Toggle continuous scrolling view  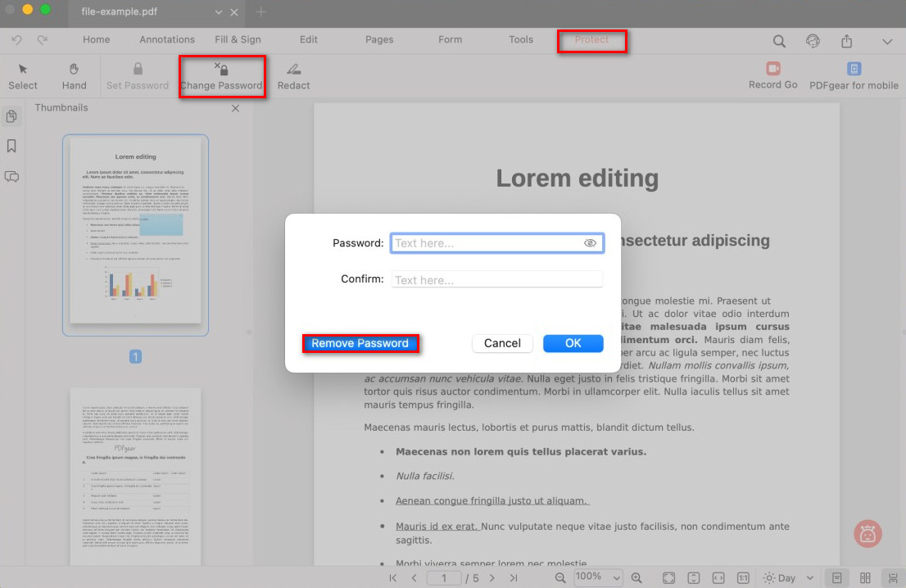pyautogui.click(x=893, y=577)
